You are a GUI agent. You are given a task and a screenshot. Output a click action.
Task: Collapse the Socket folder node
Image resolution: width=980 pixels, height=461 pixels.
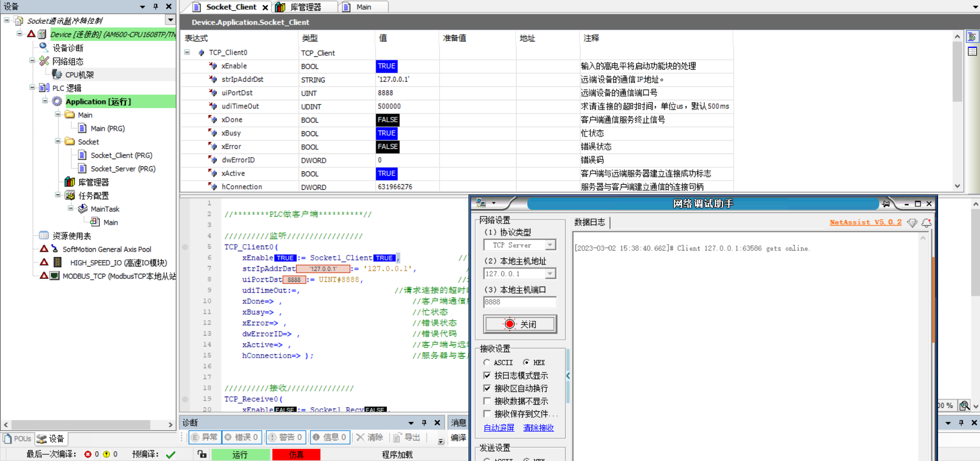[x=57, y=141]
